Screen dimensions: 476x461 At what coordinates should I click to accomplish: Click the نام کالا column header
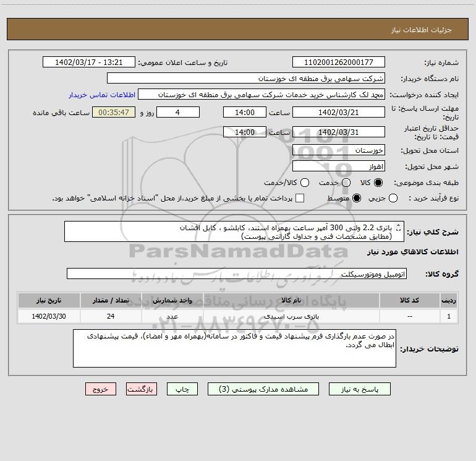tap(291, 300)
